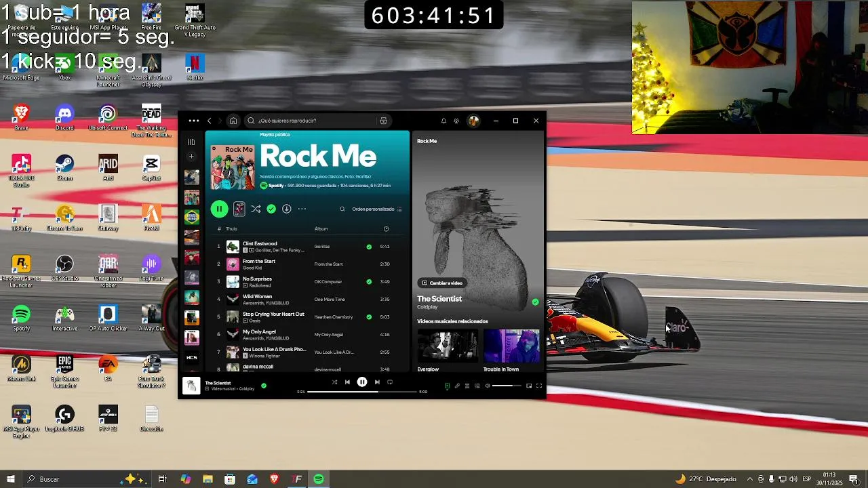This screenshot has height=488, width=868.
Task: Open Spotify Browse icon in search bar
Action: pyautogui.click(x=383, y=121)
